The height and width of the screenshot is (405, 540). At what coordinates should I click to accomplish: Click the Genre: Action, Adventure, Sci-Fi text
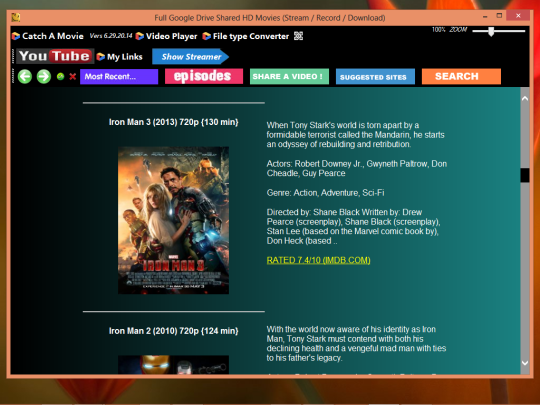coord(325,193)
